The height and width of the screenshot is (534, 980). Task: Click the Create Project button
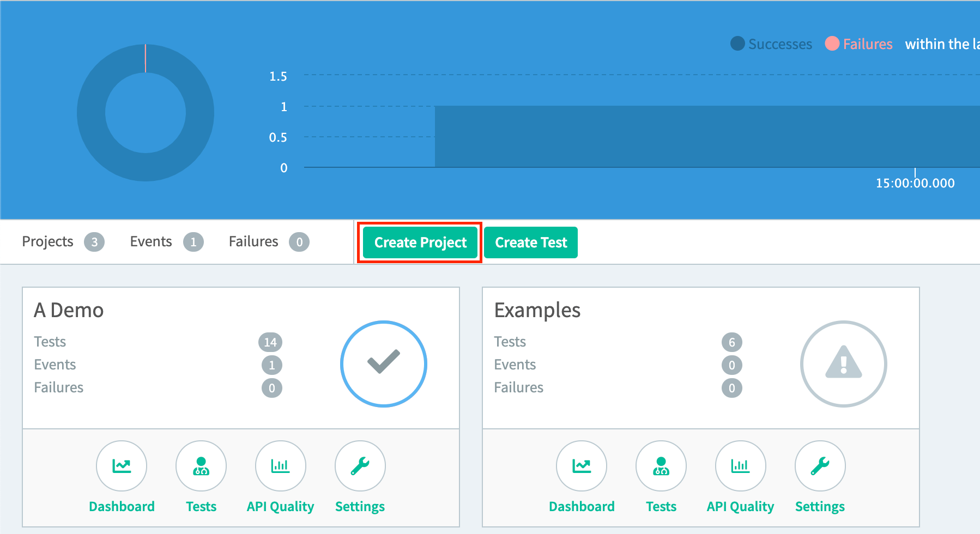[419, 242]
